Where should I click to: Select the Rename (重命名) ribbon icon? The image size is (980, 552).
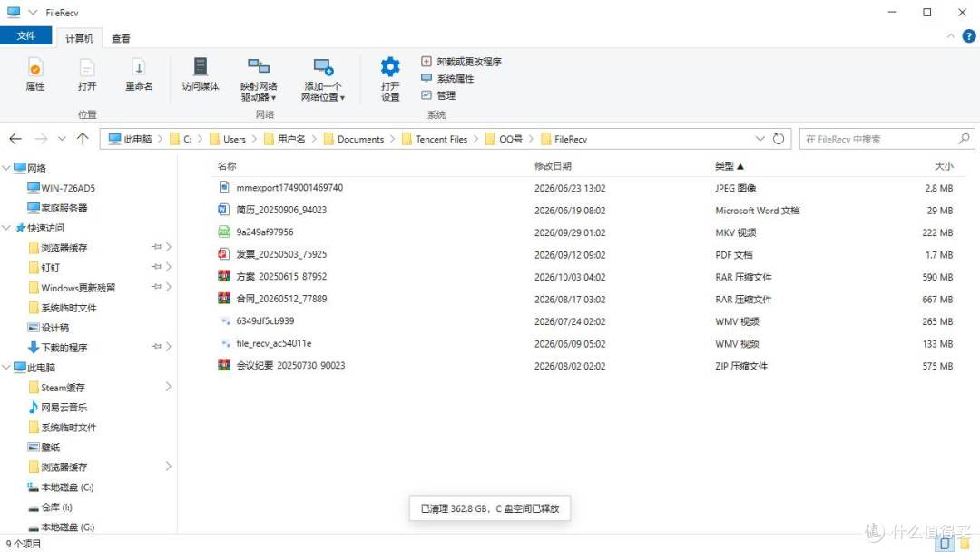click(139, 74)
